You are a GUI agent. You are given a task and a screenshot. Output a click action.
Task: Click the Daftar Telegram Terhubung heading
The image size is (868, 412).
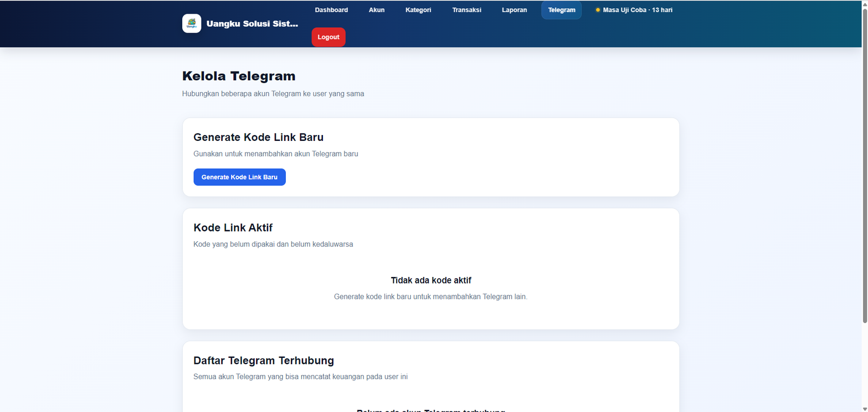pyautogui.click(x=264, y=360)
